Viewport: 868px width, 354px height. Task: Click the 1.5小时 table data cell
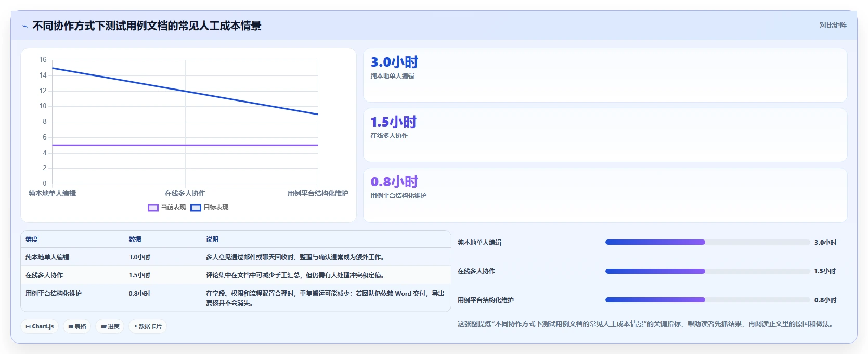tap(139, 275)
